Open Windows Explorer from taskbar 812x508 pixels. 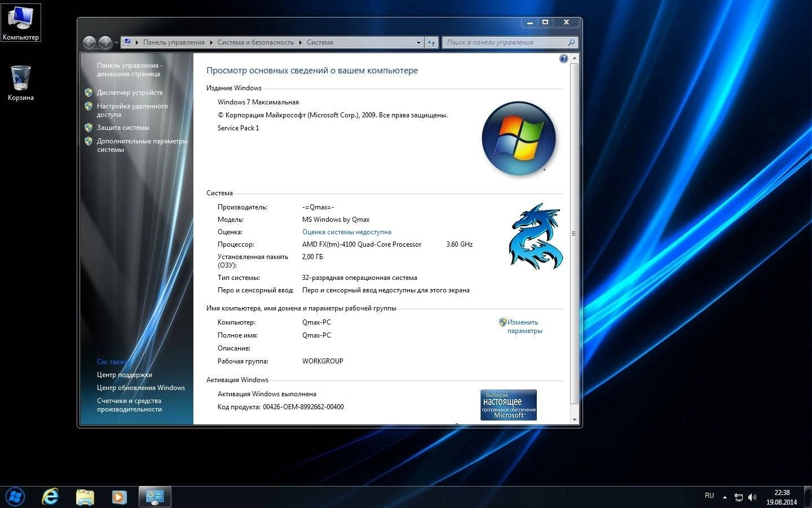(85, 497)
